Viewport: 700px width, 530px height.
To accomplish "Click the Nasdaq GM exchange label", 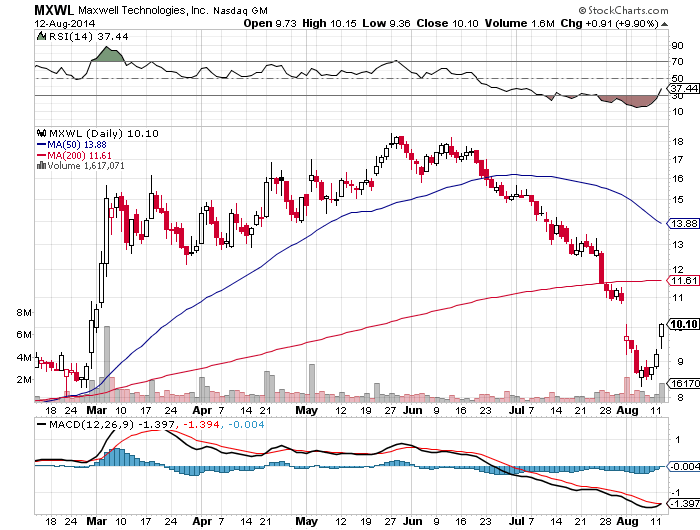I will pyautogui.click(x=240, y=11).
